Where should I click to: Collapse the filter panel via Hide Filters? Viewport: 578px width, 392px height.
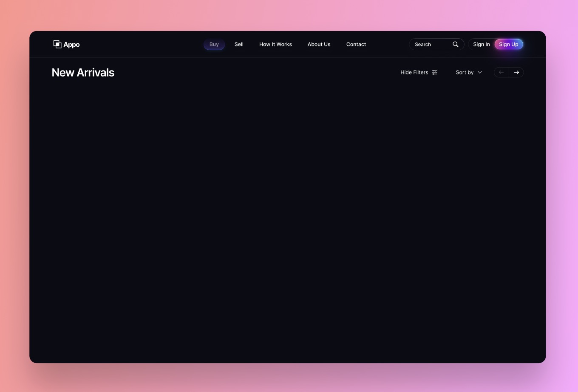click(x=414, y=72)
